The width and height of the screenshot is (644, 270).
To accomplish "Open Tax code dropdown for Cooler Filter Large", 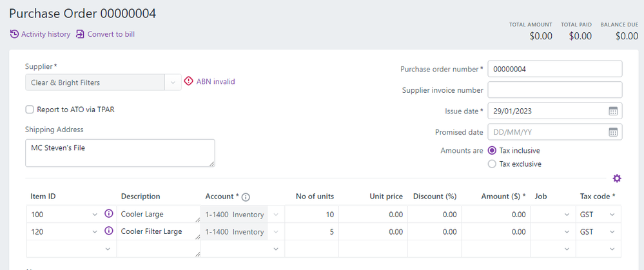I will [x=611, y=231].
